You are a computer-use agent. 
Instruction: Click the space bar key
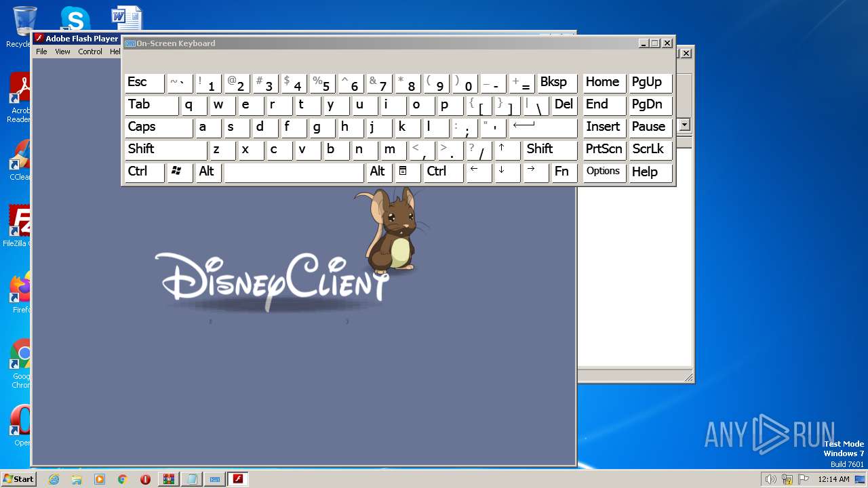[x=294, y=172]
